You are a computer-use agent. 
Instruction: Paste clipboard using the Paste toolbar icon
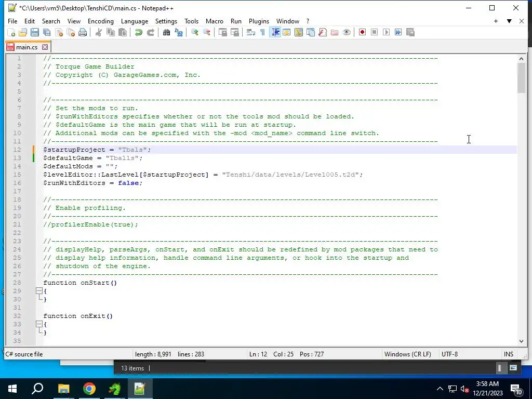point(123,32)
